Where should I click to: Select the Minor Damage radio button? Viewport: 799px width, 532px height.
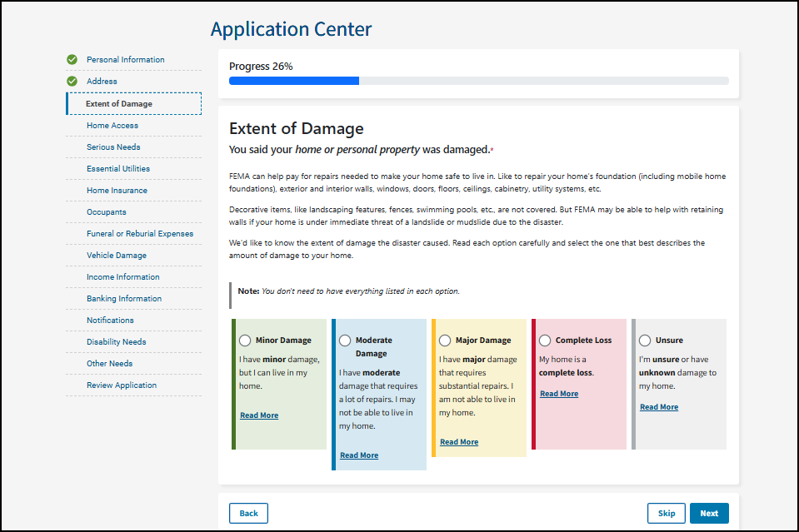pos(245,341)
